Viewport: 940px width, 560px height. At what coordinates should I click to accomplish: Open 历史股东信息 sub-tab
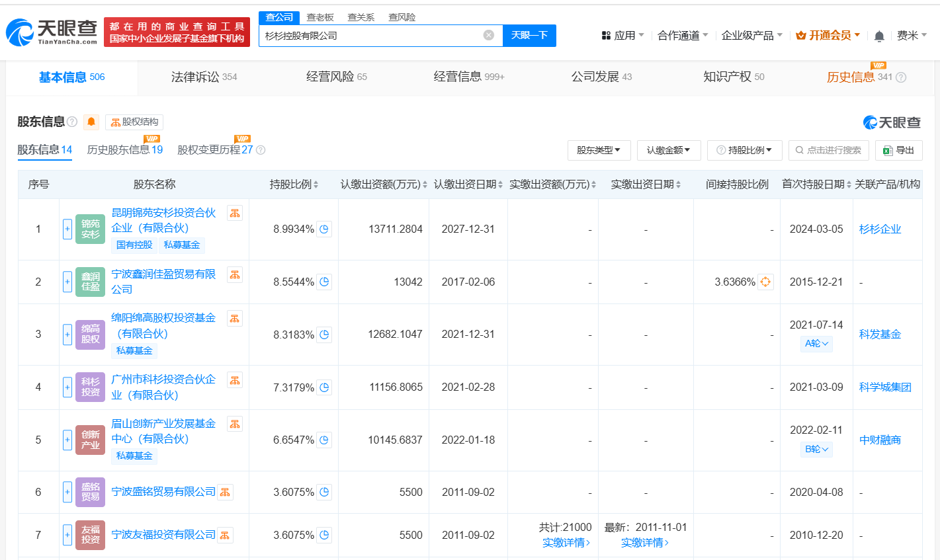125,149
